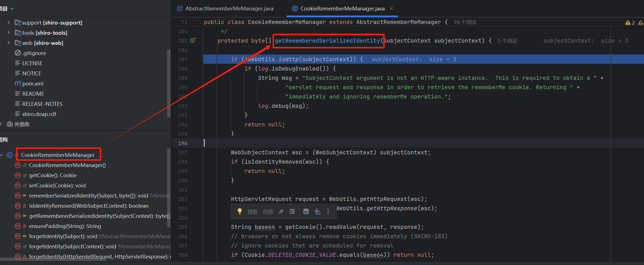
Task: Click the add to watches glasses icon
Action: click(x=317, y=212)
